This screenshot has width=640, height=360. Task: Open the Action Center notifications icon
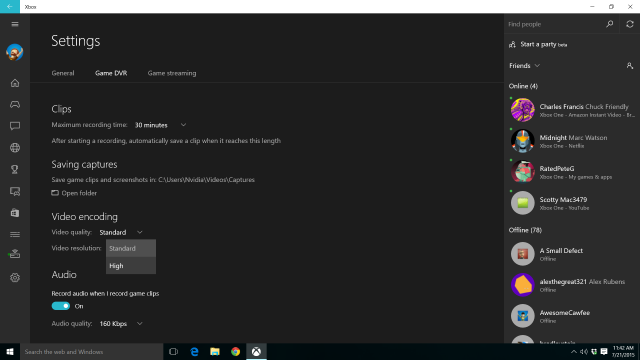(604, 352)
